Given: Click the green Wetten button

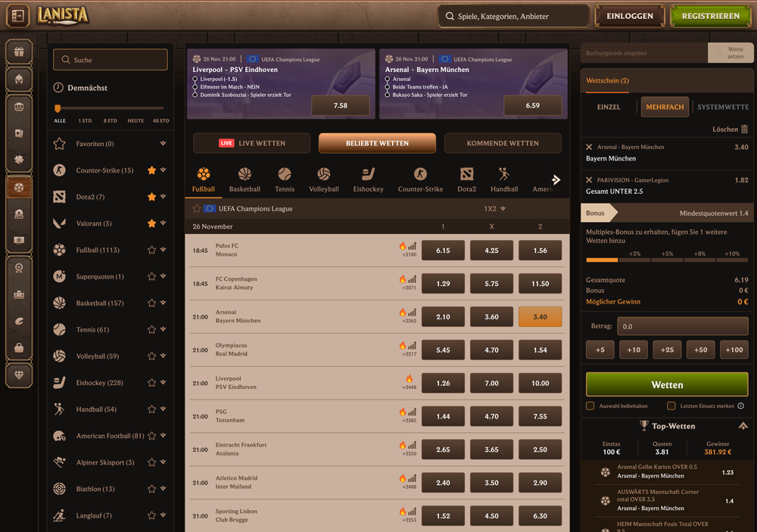Looking at the screenshot, I should point(667,384).
